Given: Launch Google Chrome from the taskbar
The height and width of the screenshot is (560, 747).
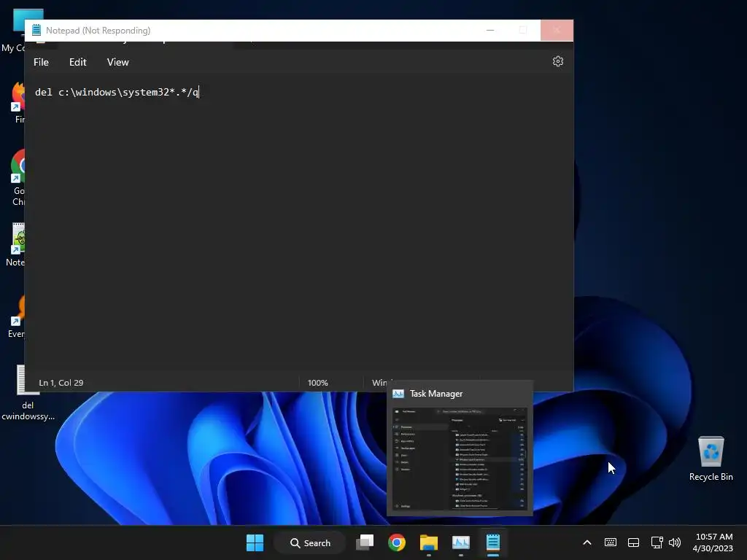Looking at the screenshot, I should pyautogui.click(x=397, y=542).
